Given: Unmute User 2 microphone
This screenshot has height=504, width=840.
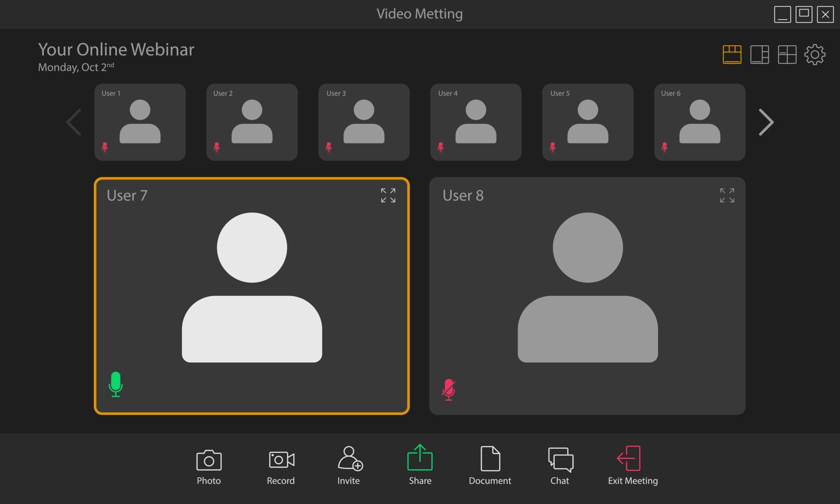Looking at the screenshot, I should 217,147.
